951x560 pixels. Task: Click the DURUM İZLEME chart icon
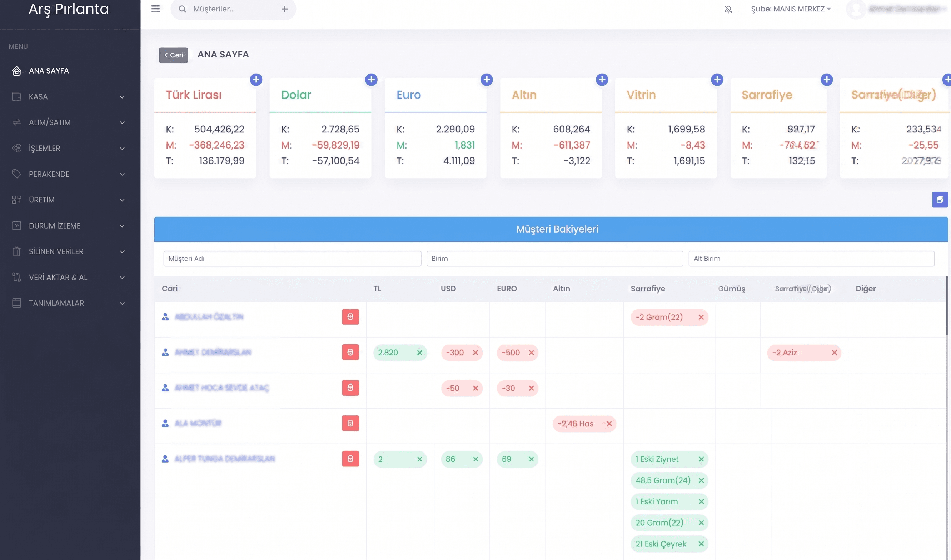[16, 226]
